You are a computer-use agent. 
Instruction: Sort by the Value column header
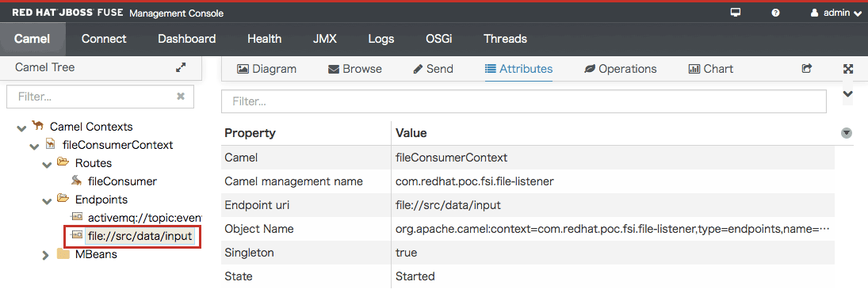411,133
